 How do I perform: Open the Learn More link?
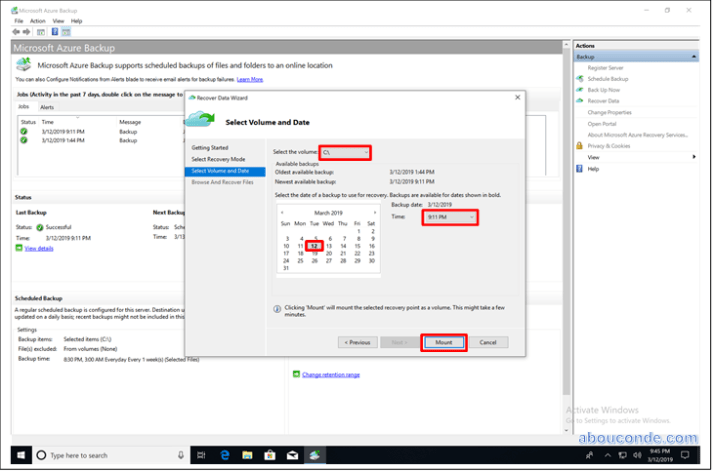250,79
